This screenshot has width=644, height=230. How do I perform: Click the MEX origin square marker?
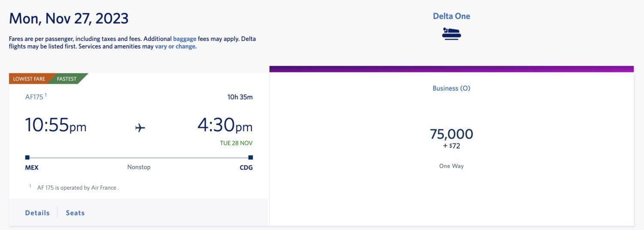click(x=27, y=157)
